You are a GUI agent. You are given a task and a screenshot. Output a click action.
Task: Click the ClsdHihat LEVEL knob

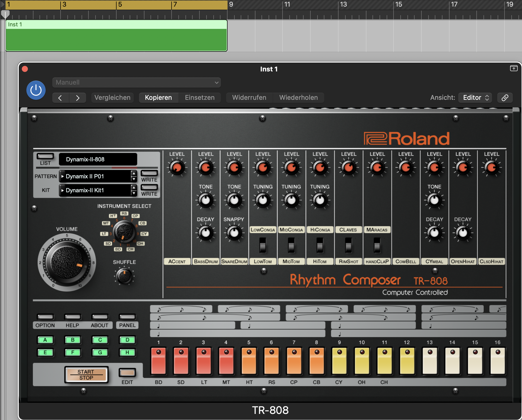492,167
